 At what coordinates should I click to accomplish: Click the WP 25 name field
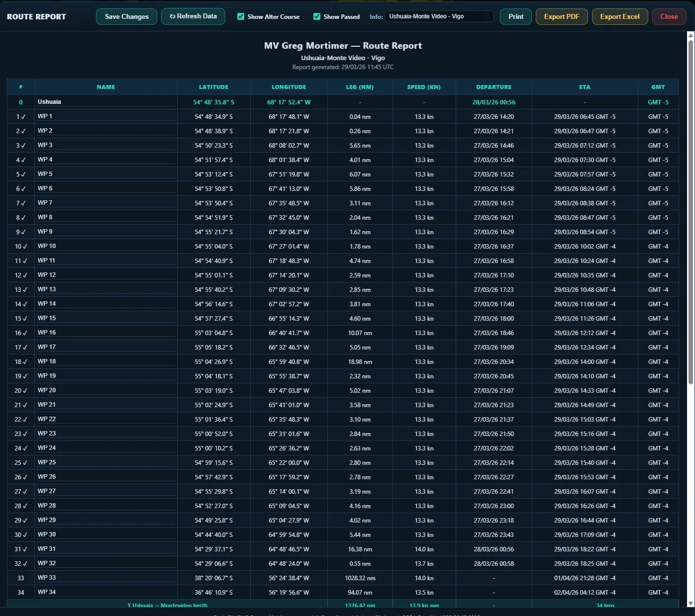coord(106,462)
